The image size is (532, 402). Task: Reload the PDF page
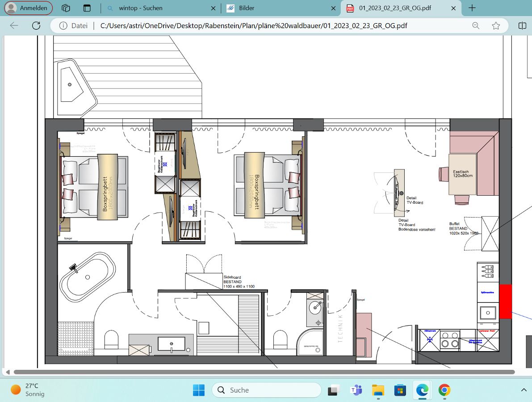(x=36, y=25)
